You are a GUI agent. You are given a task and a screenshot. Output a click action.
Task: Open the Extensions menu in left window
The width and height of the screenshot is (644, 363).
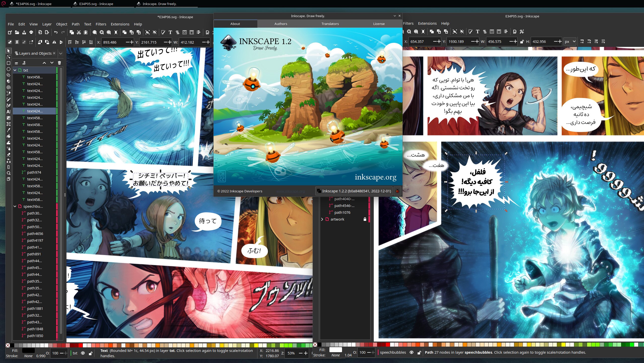(x=120, y=24)
